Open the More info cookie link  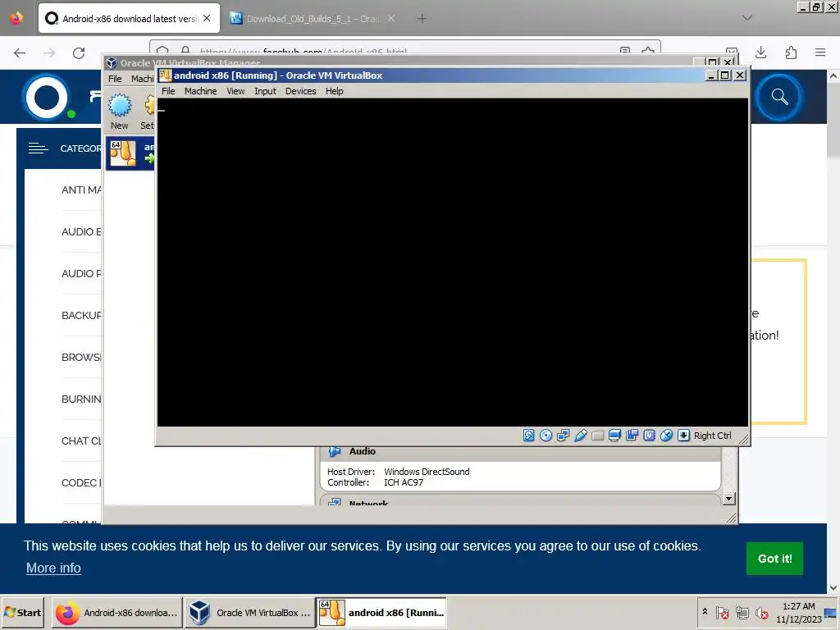click(53, 568)
